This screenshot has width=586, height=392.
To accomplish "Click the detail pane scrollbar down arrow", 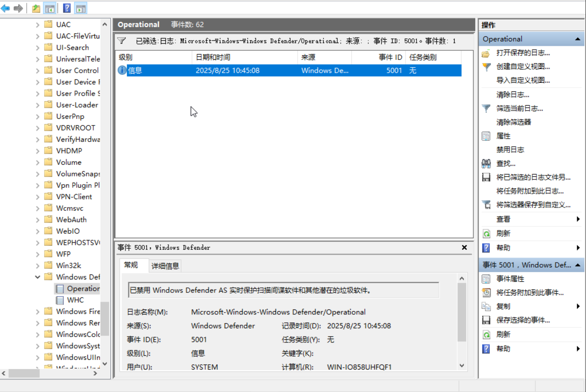I will coord(462,365).
